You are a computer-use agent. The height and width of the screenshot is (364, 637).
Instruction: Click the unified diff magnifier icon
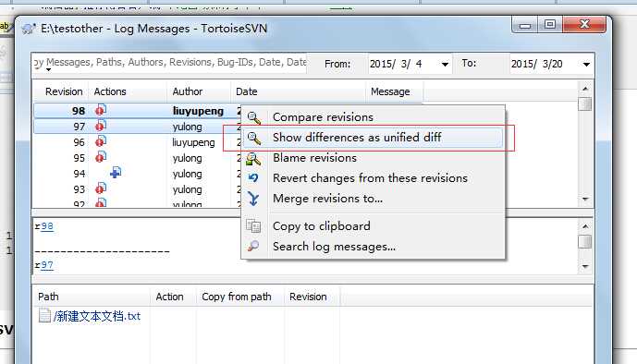click(254, 138)
